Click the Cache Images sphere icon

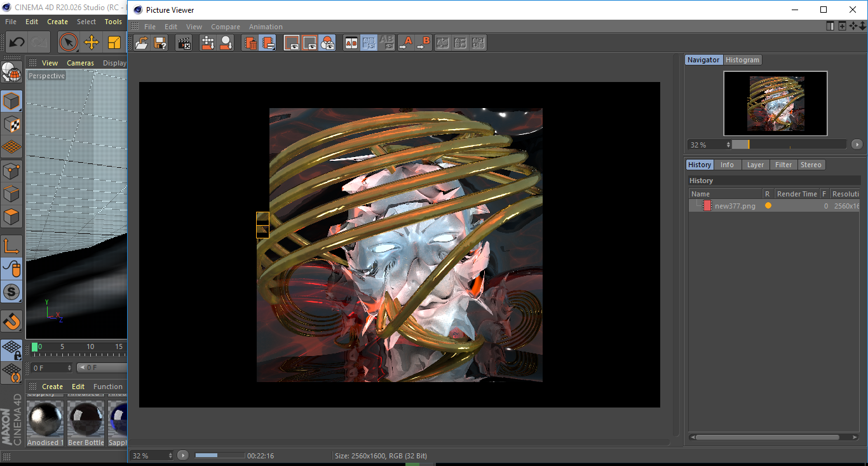(226, 43)
